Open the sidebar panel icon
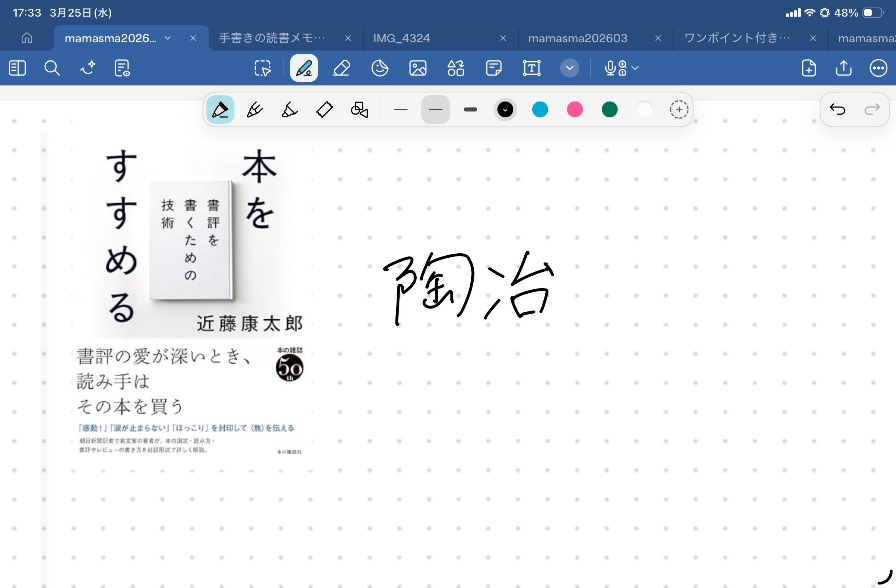This screenshot has width=896, height=588. 17,68
